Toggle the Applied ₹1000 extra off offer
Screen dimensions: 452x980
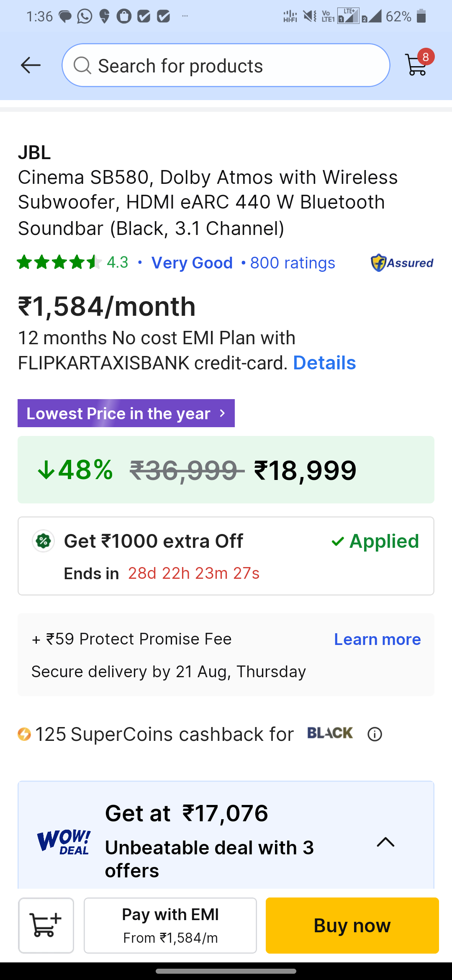[375, 541]
